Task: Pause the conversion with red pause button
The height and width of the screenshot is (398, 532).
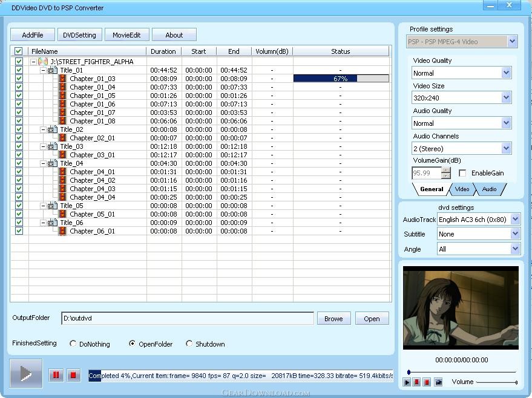Action: (x=56, y=375)
